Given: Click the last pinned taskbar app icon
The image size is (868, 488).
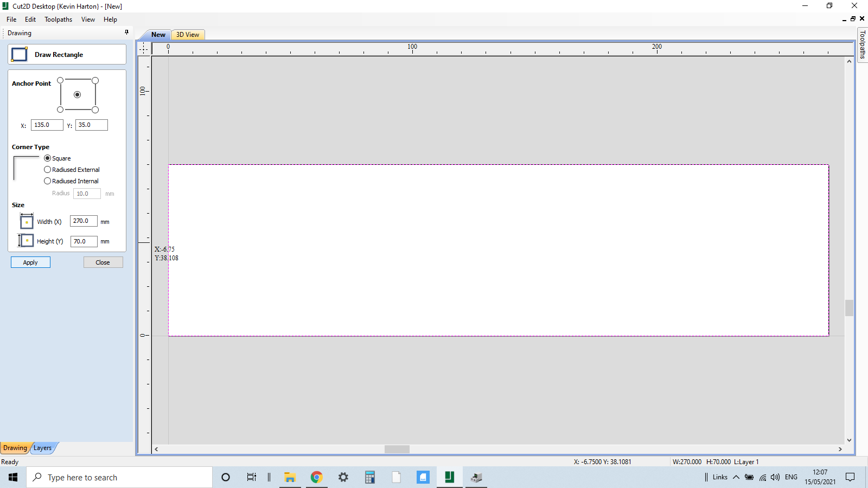Looking at the screenshot, I should pos(476,477).
